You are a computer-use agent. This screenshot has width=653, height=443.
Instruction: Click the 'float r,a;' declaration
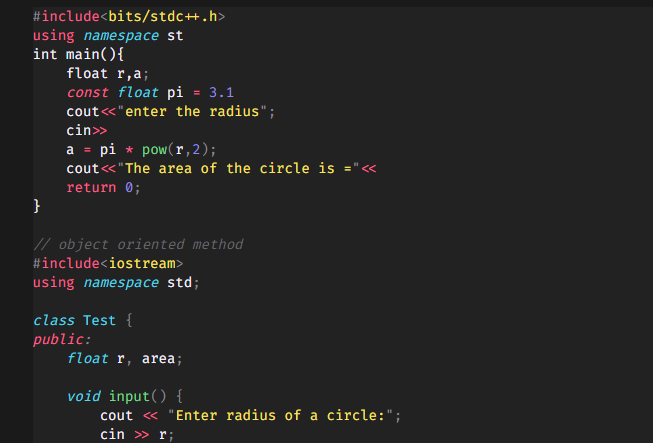tap(107, 74)
